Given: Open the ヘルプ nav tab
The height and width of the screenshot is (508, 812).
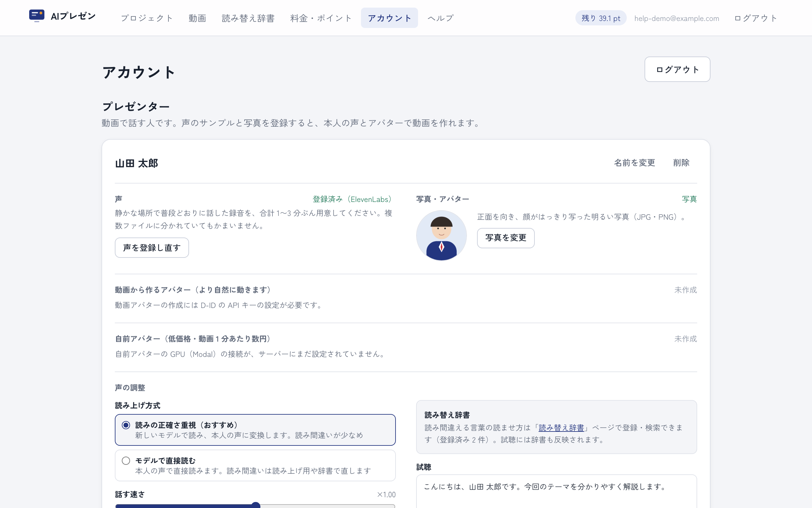Looking at the screenshot, I should pyautogui.click(x=441, y=18).
